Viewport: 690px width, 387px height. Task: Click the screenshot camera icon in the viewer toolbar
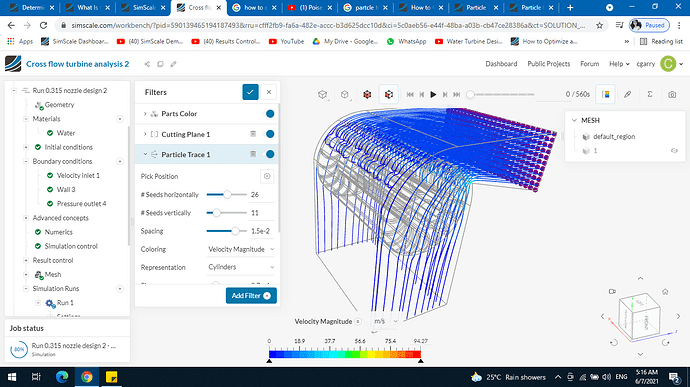tap(672, 94)
